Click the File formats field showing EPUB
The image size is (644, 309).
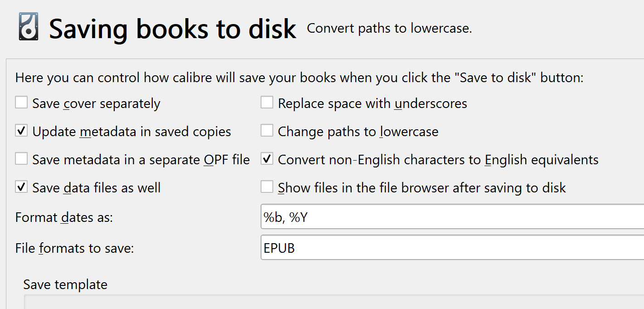(x=451, y=248)
